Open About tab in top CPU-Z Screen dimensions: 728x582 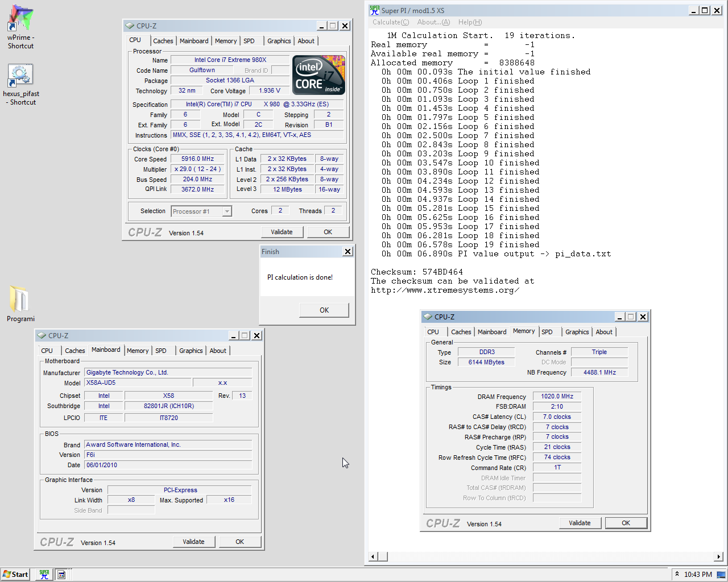(x=306, y=41)
